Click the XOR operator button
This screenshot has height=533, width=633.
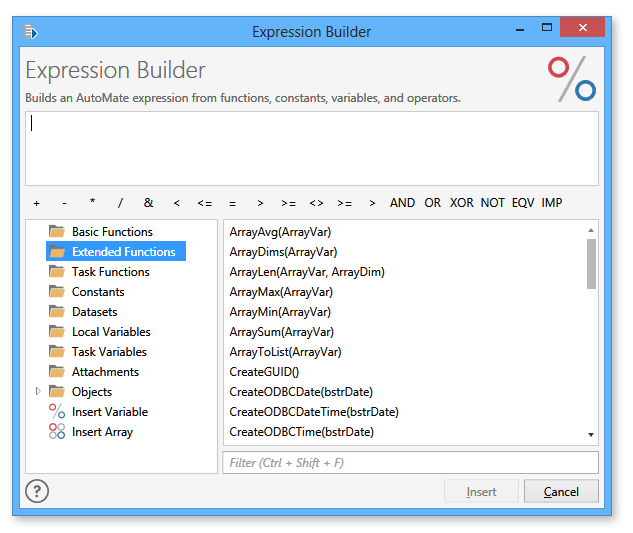[461, 203]
